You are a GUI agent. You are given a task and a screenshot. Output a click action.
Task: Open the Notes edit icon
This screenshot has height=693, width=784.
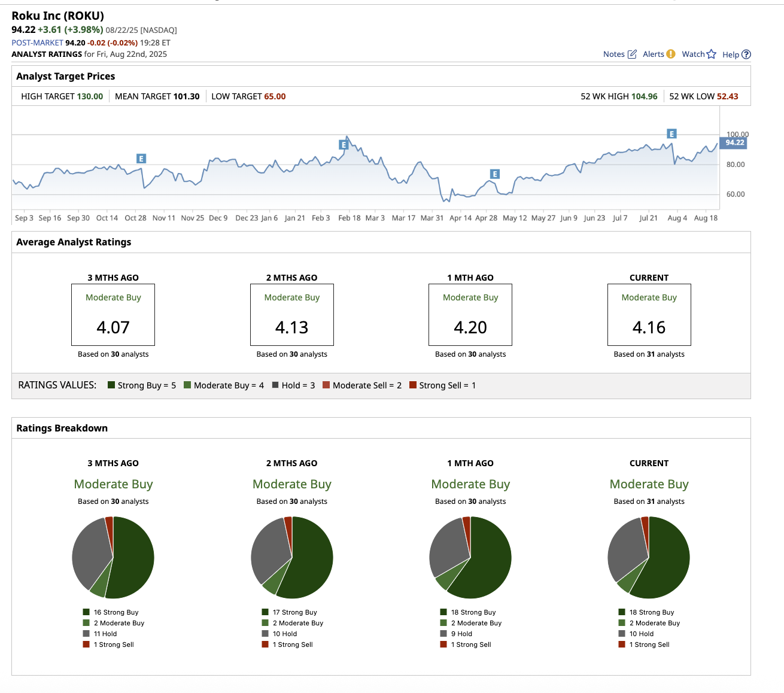point(632,54)
